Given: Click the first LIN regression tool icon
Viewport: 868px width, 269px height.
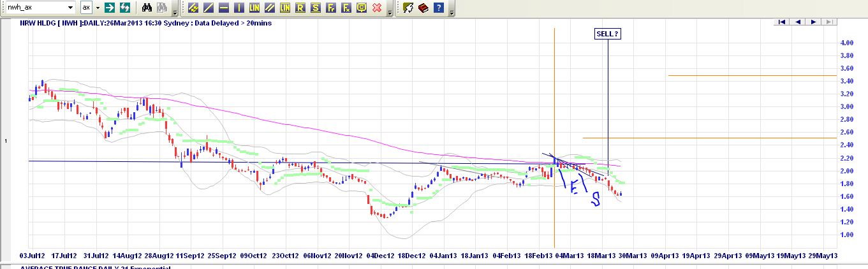Looking at the screenshot, I should 254,8.
